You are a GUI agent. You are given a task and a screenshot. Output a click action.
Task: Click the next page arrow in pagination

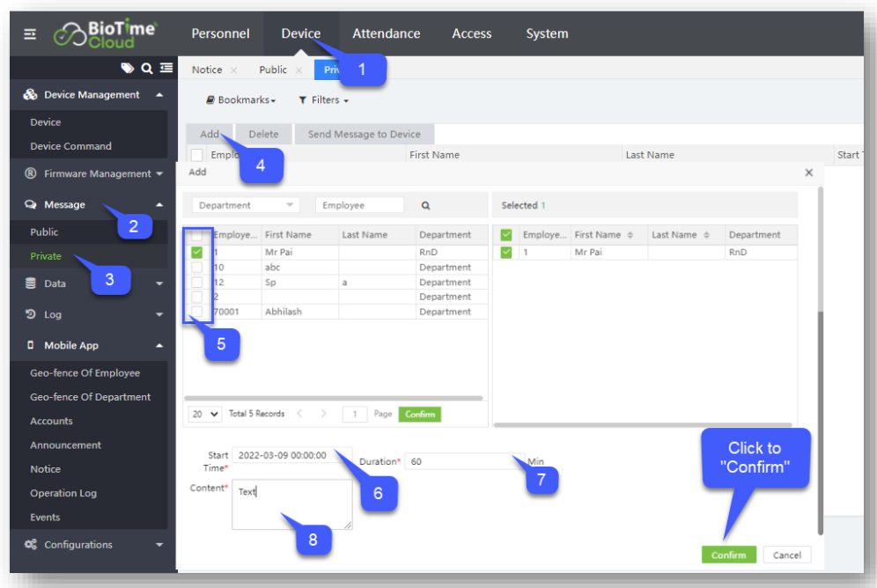tap(324, 414)
